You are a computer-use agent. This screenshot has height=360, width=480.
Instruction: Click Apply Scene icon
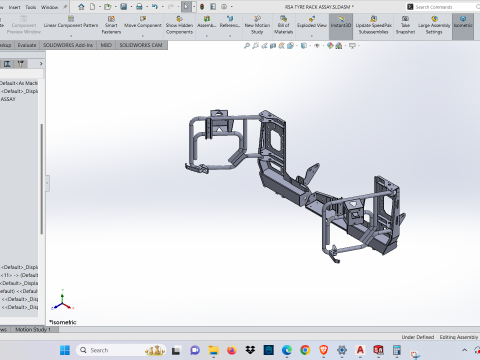point(339,46)
